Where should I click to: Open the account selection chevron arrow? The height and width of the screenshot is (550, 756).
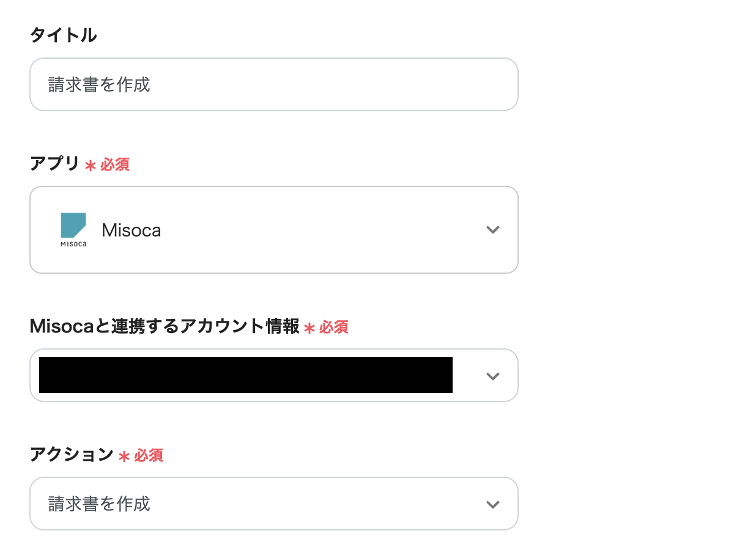click(x=492, y=376)
